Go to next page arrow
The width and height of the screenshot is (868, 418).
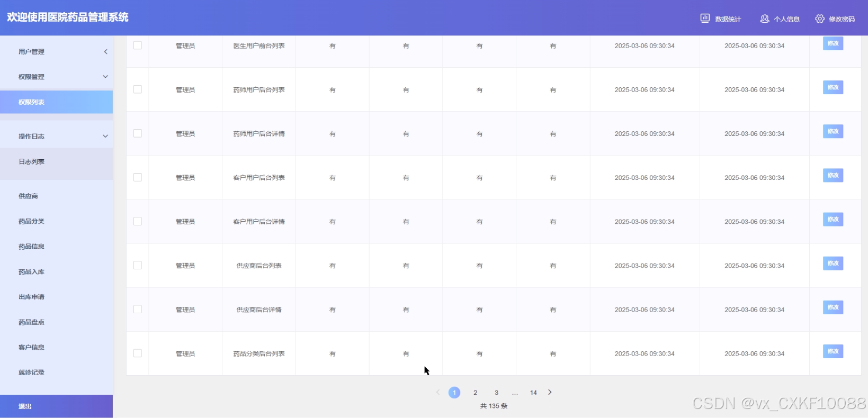pyautogui.click(x=550, y=392)
